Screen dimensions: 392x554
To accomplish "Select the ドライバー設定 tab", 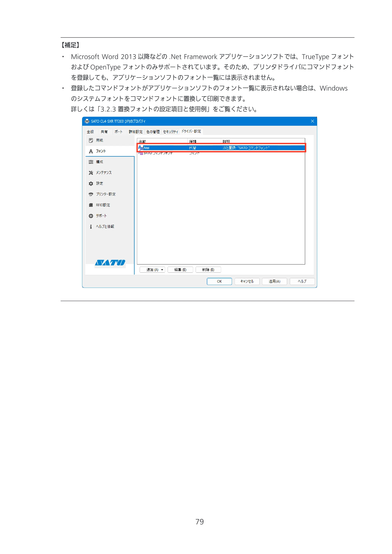I will (x=191, y=131).
